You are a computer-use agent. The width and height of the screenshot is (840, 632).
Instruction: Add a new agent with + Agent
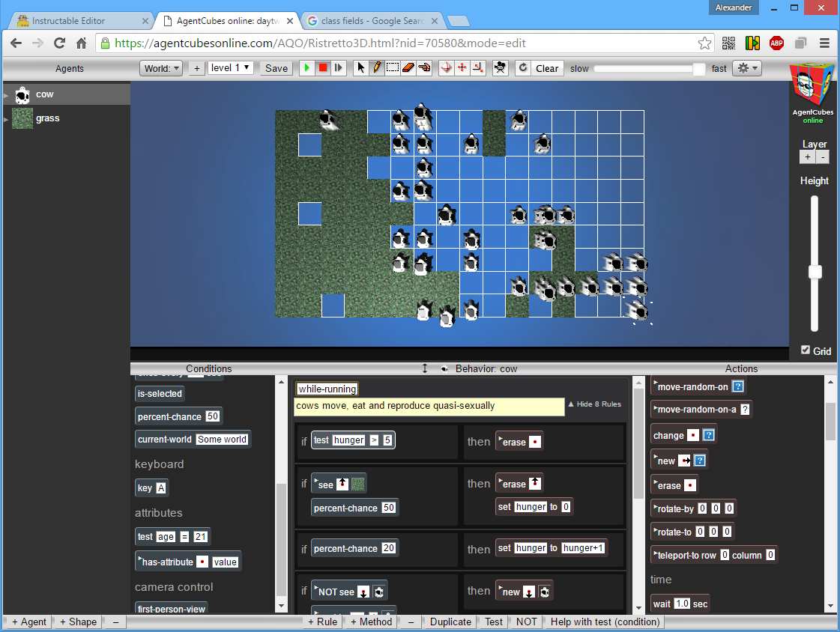[x=29, y=622]
